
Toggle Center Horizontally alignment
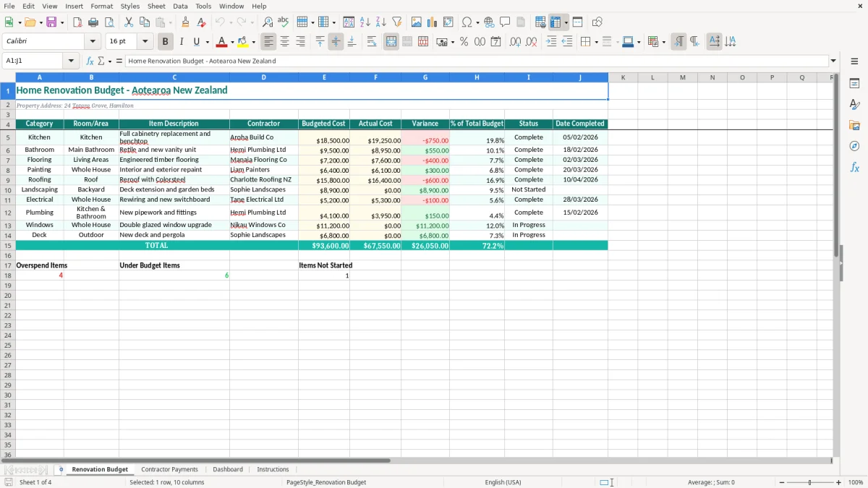coord(284,42)
